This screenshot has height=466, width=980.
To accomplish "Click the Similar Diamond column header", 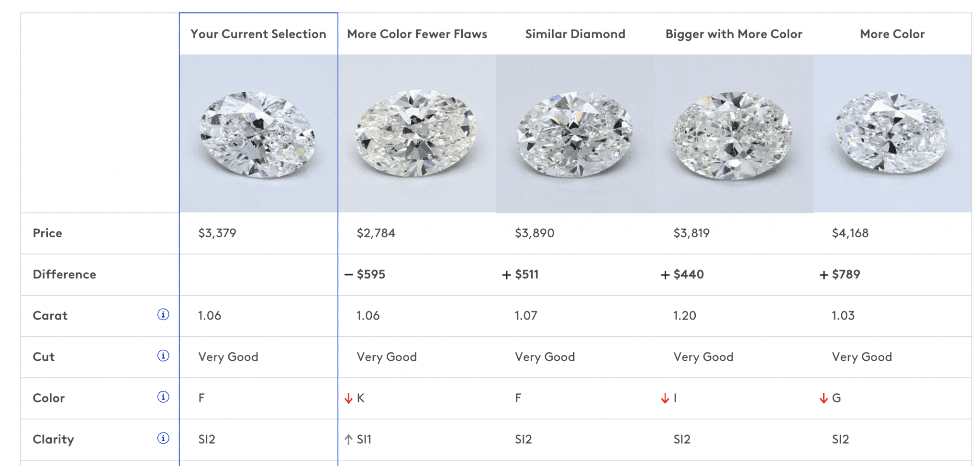I will (575, 34).
